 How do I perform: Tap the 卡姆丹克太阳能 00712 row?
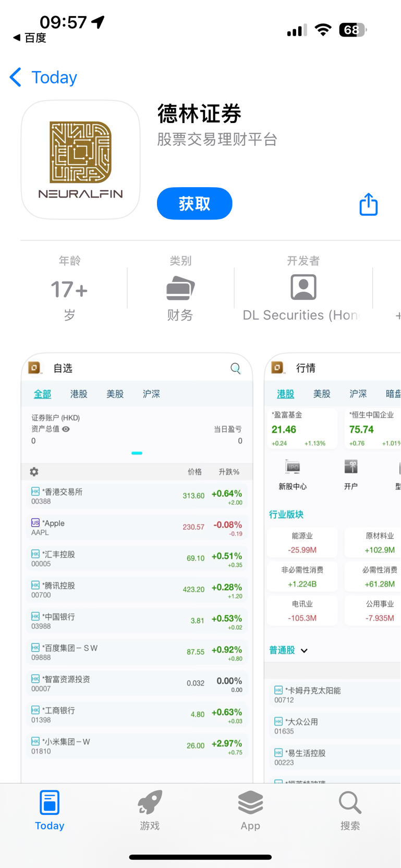pyautogui.click(x=335, y=695)
